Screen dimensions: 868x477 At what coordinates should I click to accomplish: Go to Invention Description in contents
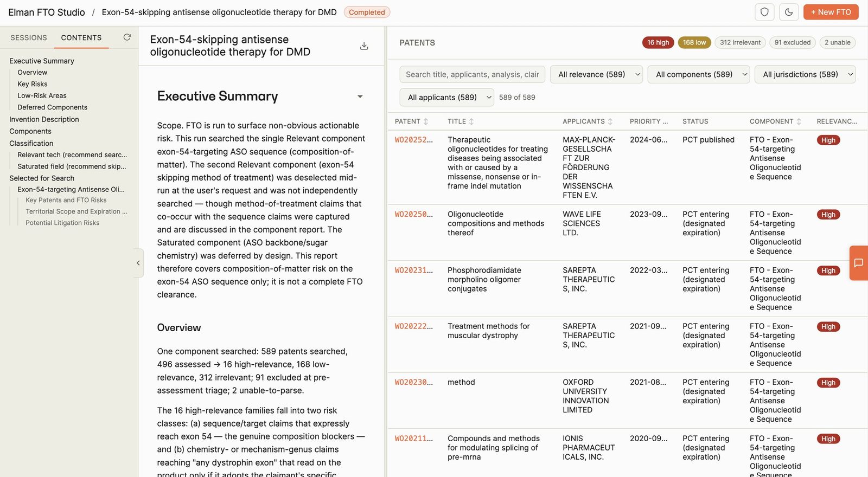44,119
